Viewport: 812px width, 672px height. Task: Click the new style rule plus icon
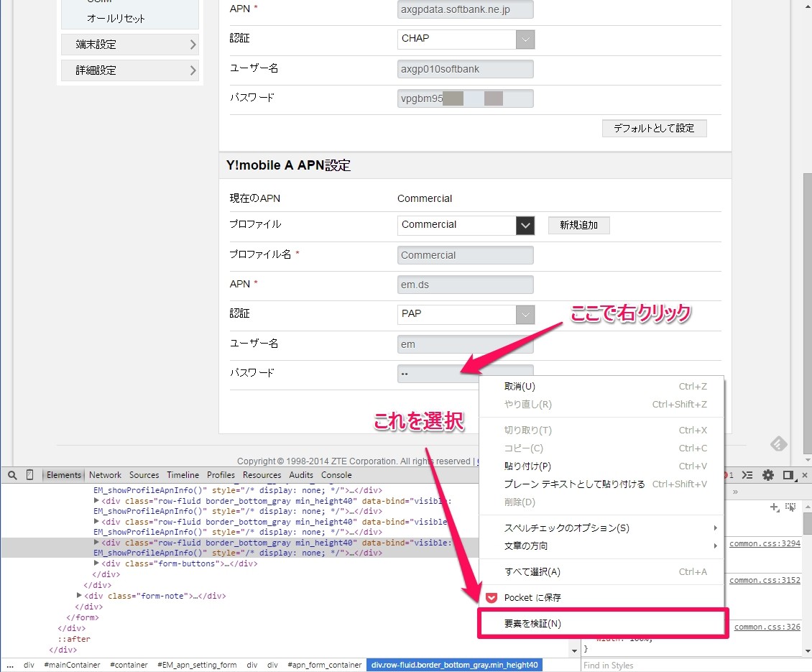774,507
